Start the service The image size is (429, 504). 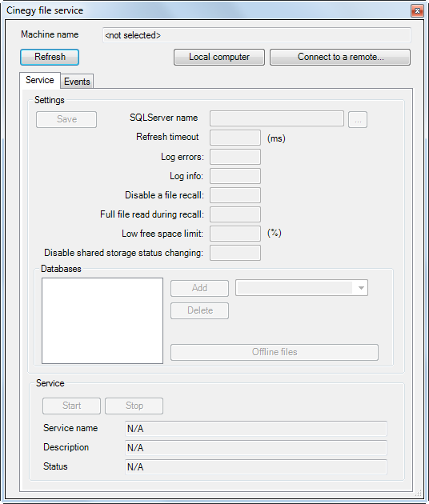click(x=71, y=406)
